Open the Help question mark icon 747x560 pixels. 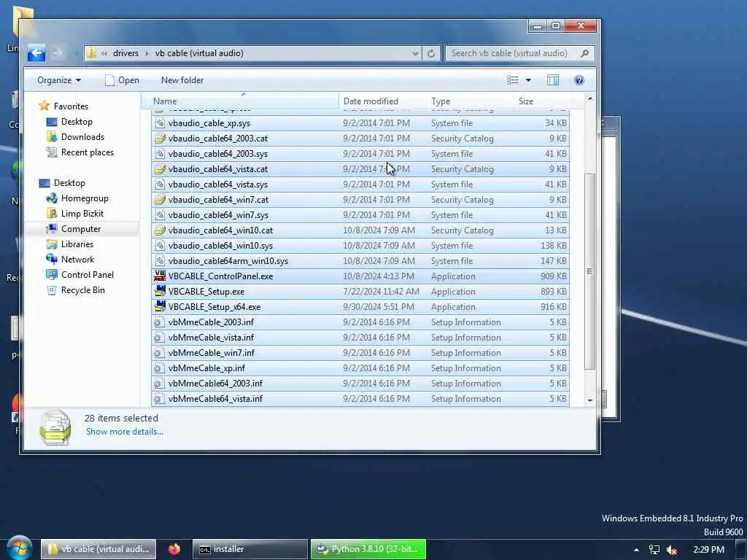578,80
